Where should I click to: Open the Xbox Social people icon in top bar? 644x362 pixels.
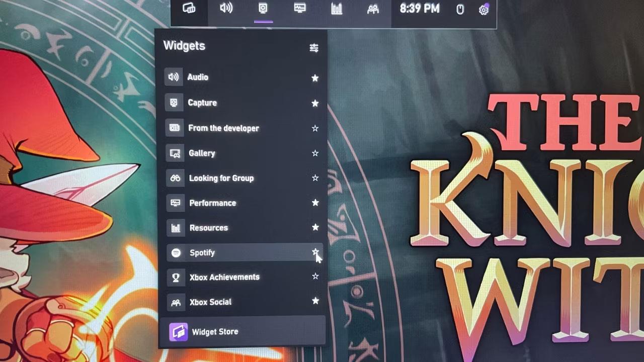click(x=373, y=9)
